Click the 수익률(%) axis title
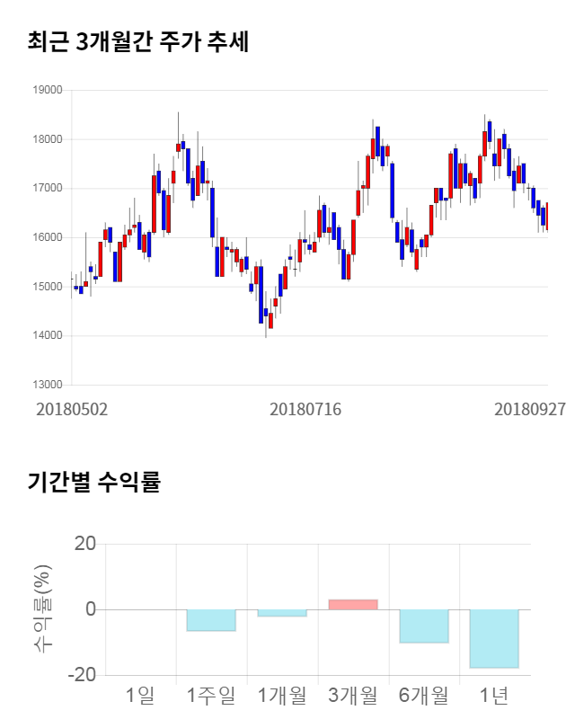575x728 pixels. 43,609
